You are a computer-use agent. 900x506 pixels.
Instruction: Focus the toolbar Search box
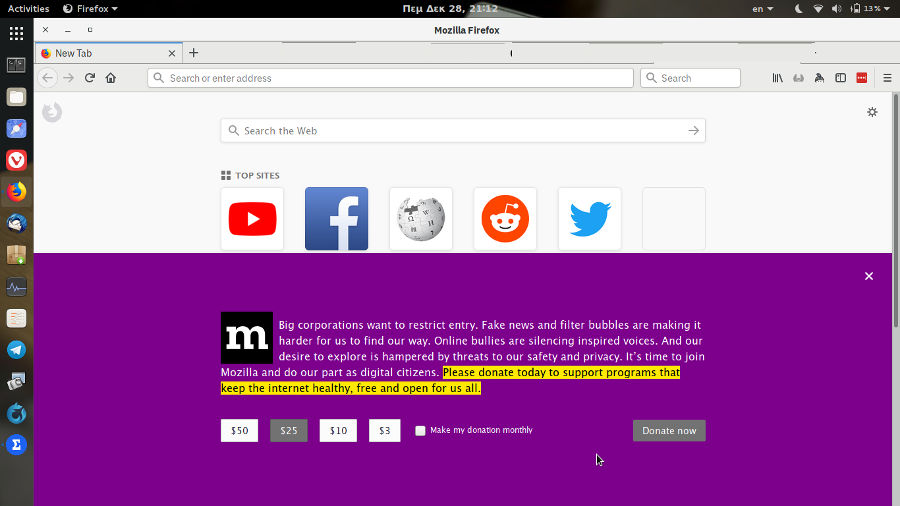pos(690,78)
